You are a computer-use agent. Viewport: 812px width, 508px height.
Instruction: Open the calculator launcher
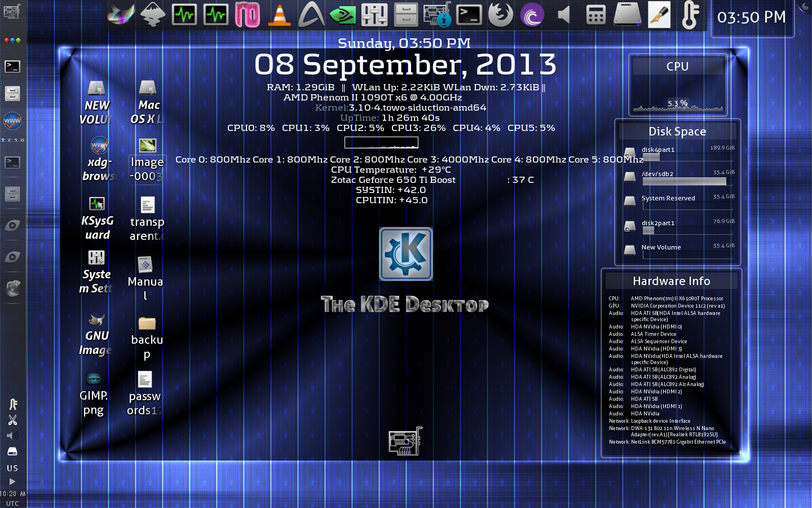[x=595, y=15]
